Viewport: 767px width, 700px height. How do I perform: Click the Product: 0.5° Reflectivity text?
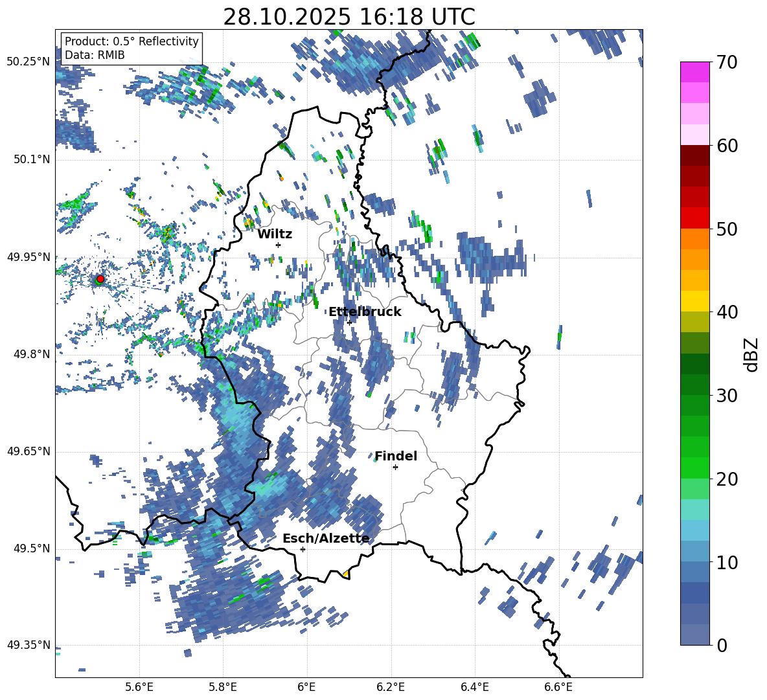point(132,41)
